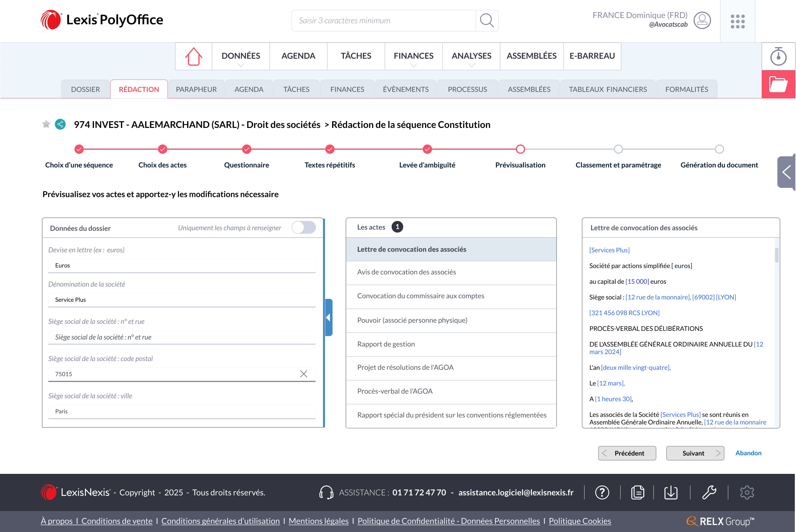The image size is (796, 532).
Task: Open the red folder icon panel
Action: (x=778, y=84)
